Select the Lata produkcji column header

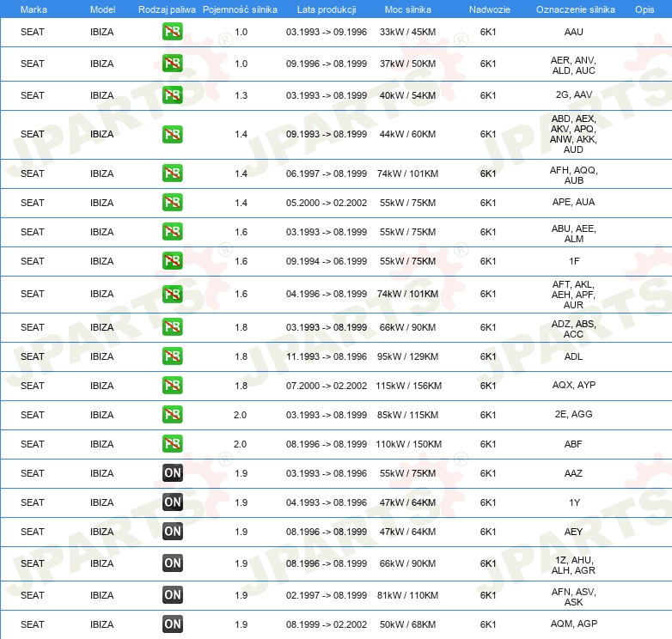pyautogui.click(x=326, y=9)
